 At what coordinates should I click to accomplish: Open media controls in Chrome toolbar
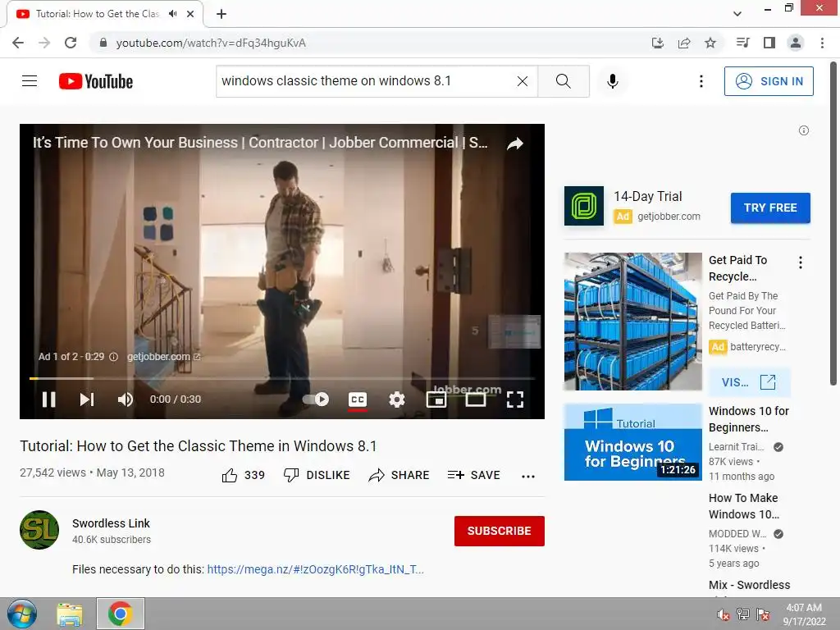742,43
